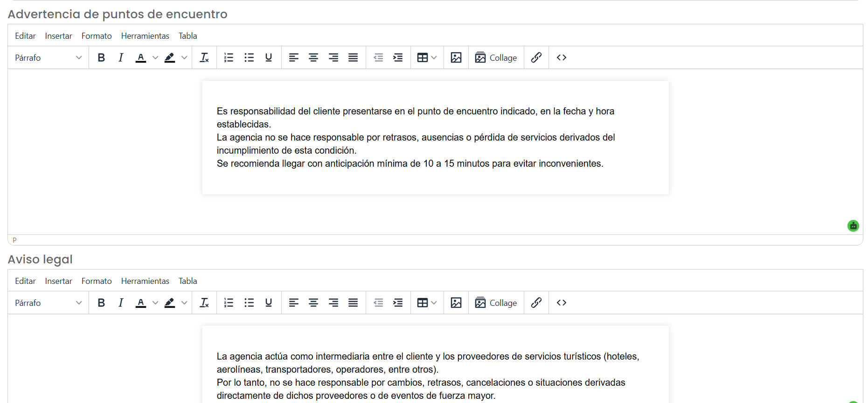This screenshot has width=868, height=403.
Task: Click Collage button in Advertencia editor toolbar
Action: [496, 57]
